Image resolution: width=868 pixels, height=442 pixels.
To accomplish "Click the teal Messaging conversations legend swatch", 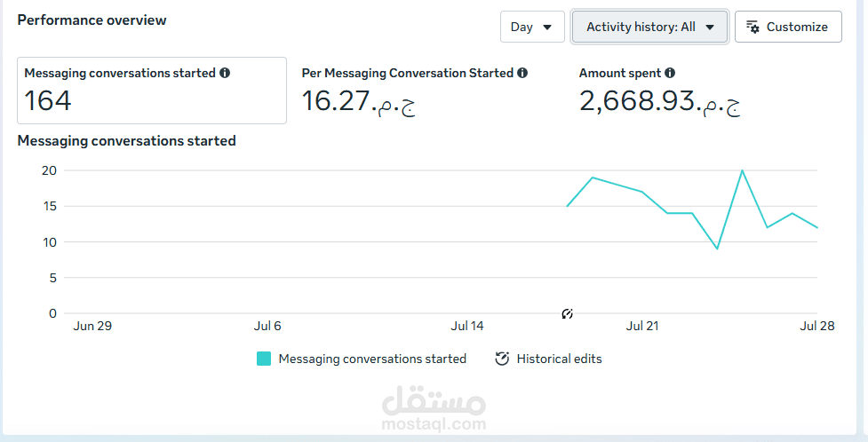I will (264, 359).
